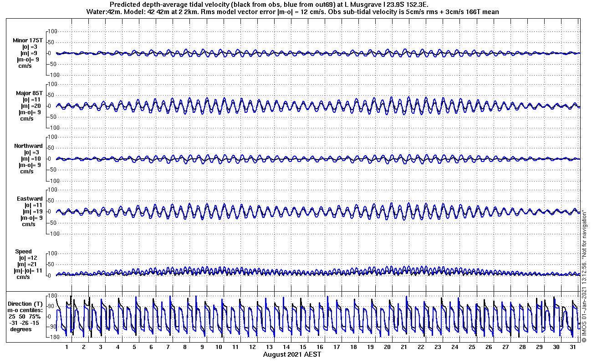592x364 pixels.
Task: Click day tick label '8' on the x-axis
Action: (x=185, y=347)
